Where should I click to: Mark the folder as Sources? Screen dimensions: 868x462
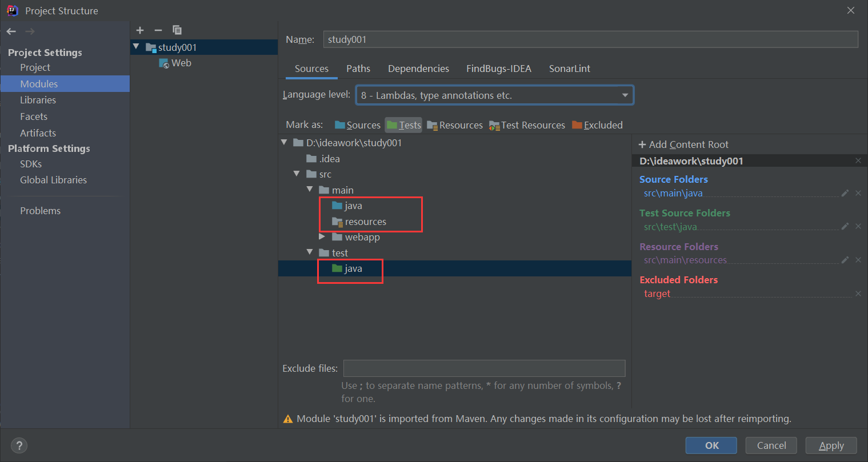[358, 125]
